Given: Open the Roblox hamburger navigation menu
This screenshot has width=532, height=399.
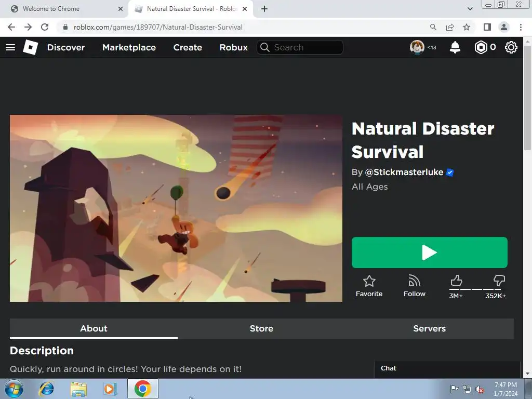Looking at the screenshot, I should click(10, 47).
